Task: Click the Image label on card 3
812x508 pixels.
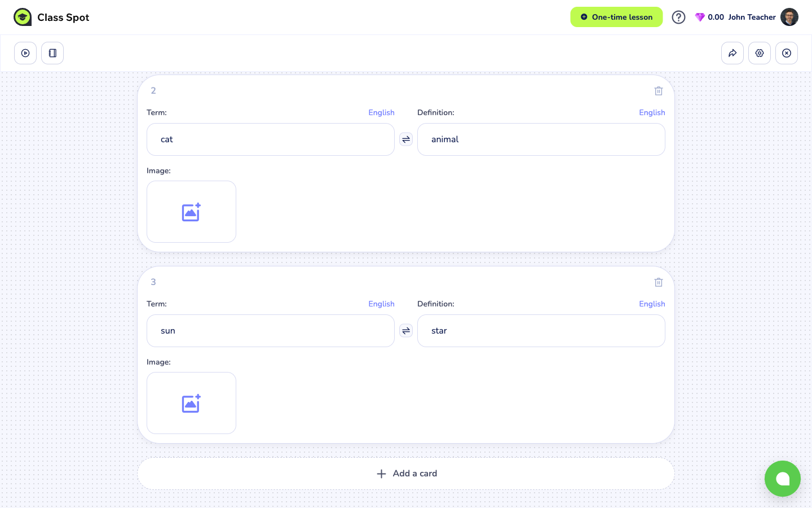Action: click(158, 362)
